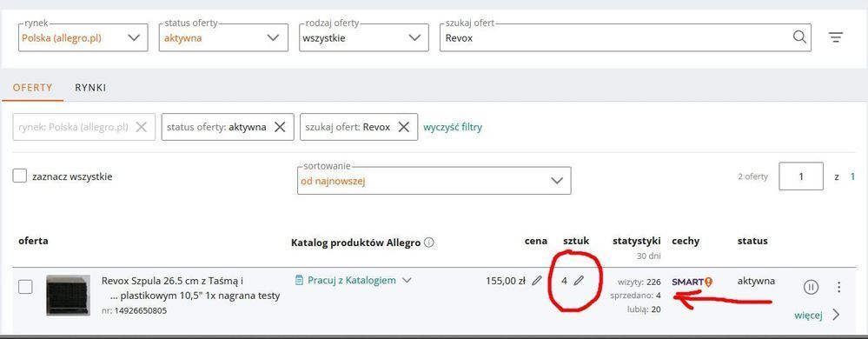Click the wyczyść filtry link

(453, 127)
